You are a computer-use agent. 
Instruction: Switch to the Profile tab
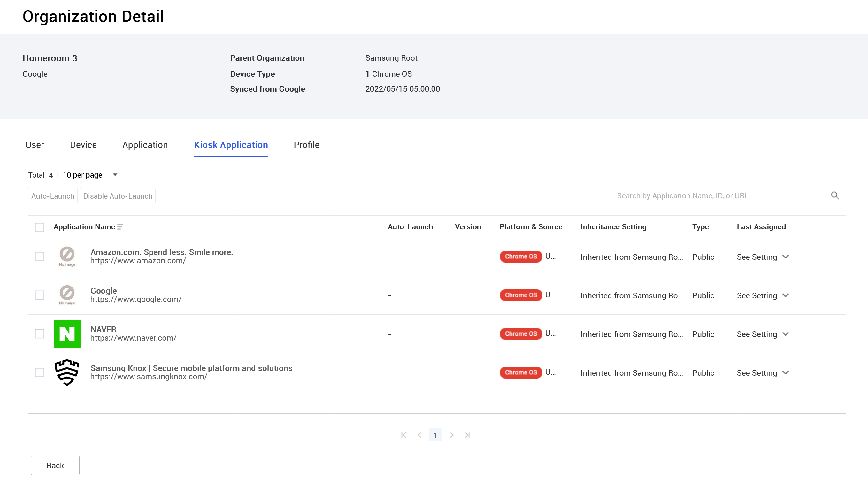(306, 144)
